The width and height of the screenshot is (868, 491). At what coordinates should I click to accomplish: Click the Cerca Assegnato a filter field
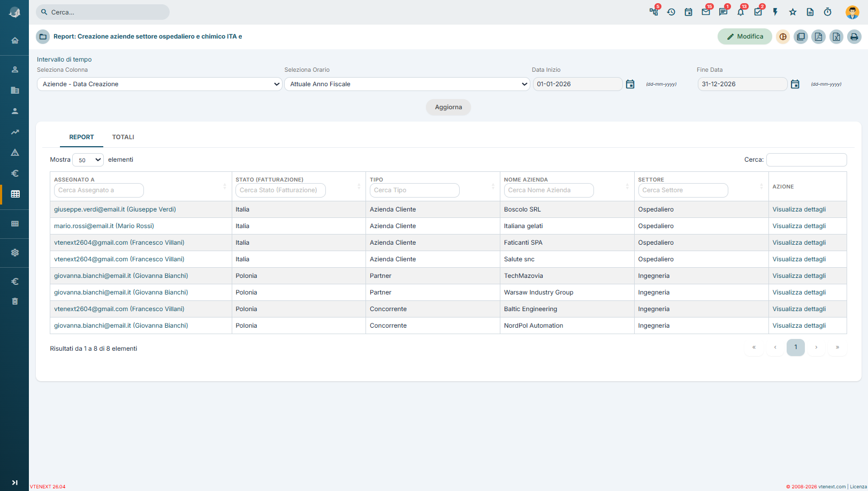99,190
